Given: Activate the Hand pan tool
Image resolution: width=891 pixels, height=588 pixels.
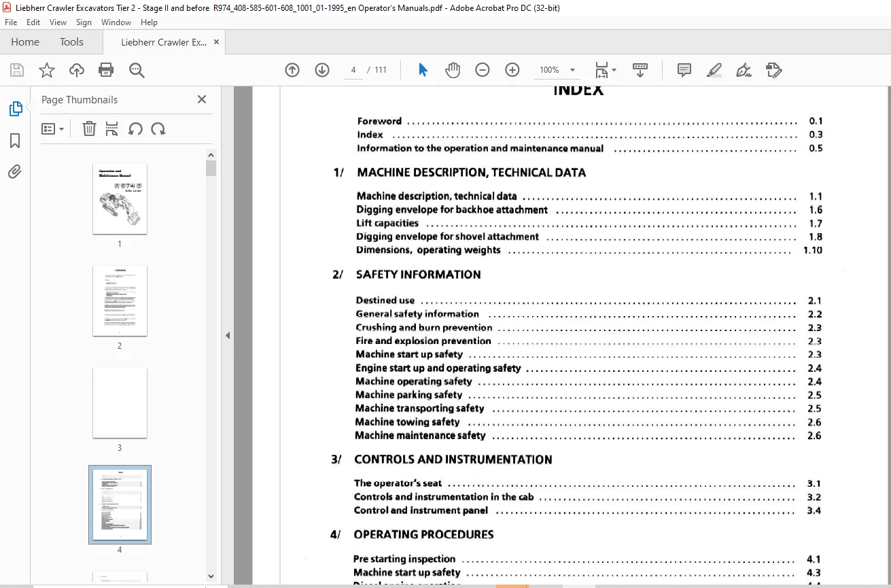Looking at the screenshot, I should [x=453, y=70].
